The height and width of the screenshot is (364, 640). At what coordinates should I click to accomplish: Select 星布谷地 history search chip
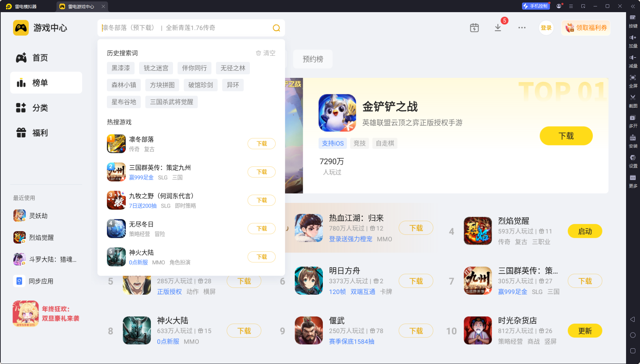(x=124, y=102)
